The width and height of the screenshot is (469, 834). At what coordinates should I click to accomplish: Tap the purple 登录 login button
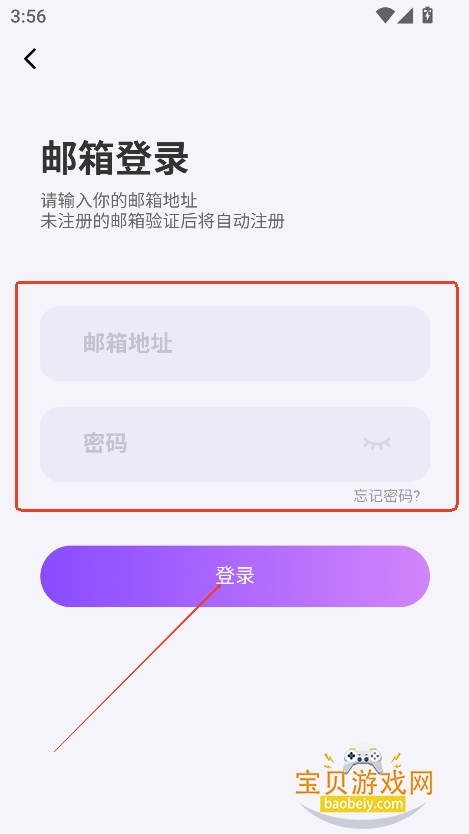point(235,576)
